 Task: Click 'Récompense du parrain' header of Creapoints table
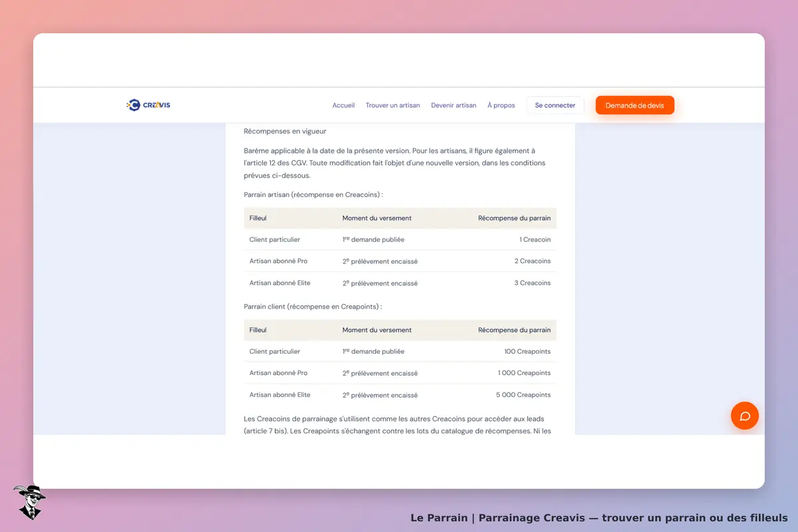pos(515,330)
